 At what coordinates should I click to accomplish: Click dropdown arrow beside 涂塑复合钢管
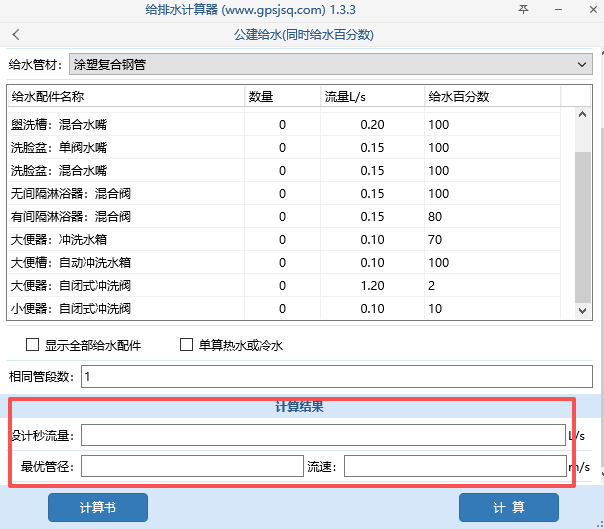click(x=583, y=65)
